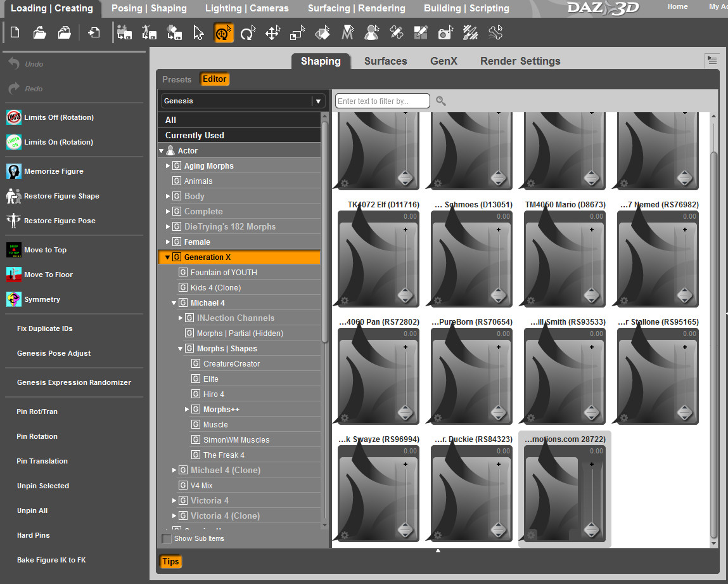The height and width of the screenshot is (584, 728).
Task: Open the Posing | Shaping activity tab
Action: (149, 8)
